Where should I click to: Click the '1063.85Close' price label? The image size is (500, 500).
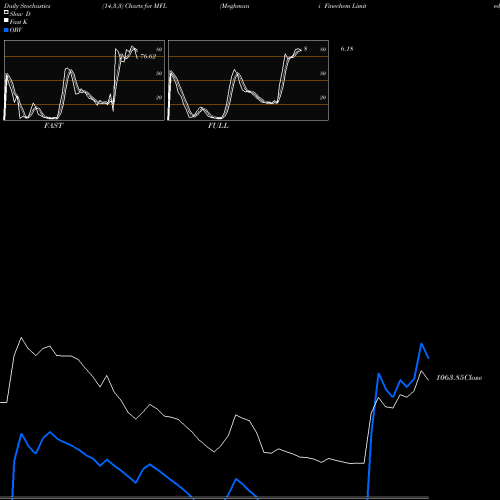[x=459, y=378]
